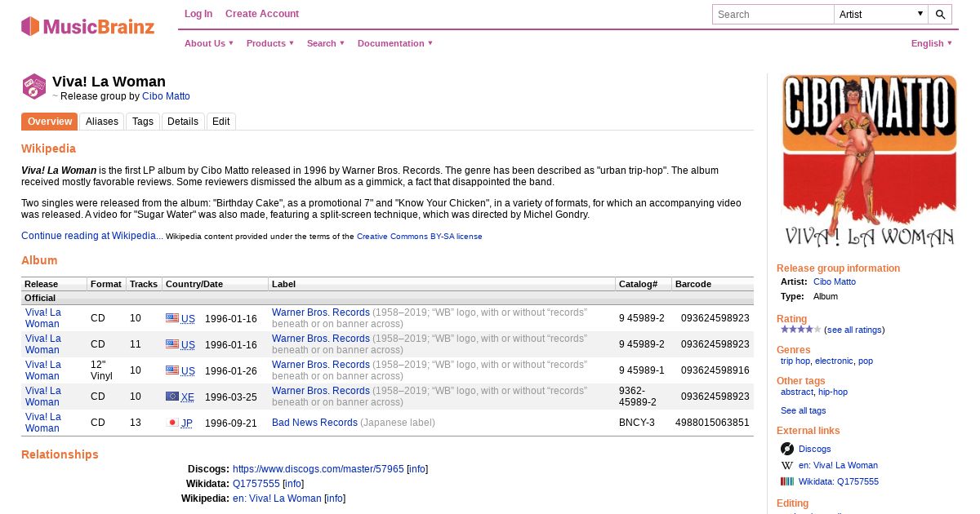Open the Discogs master/57965 URL
This screenshot has width=980, height=514.
(x=318, y=469)
